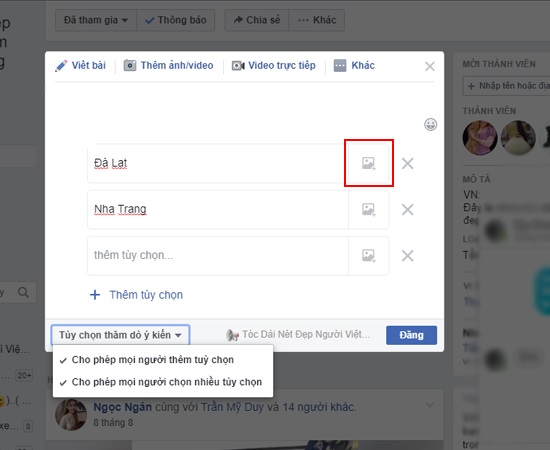Remove the empty 'thêm tùy chọn...' option

(x=408, y=256)
